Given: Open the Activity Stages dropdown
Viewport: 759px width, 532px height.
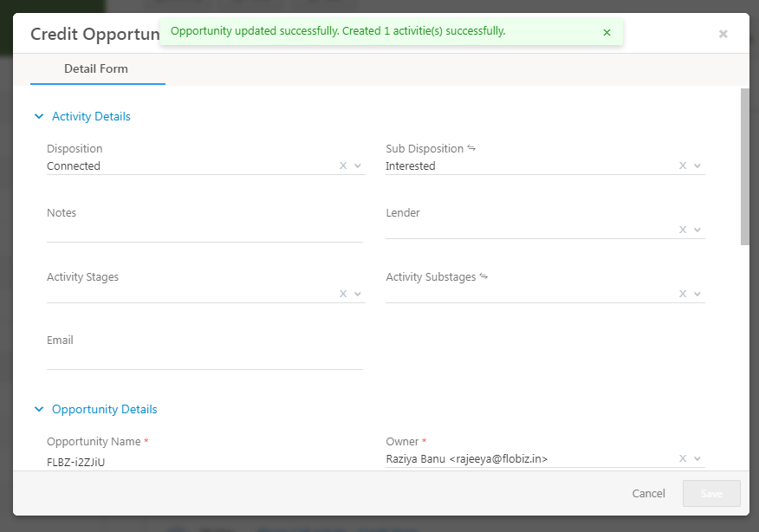Looking at the screenshot, I should [x=358, y=294].
